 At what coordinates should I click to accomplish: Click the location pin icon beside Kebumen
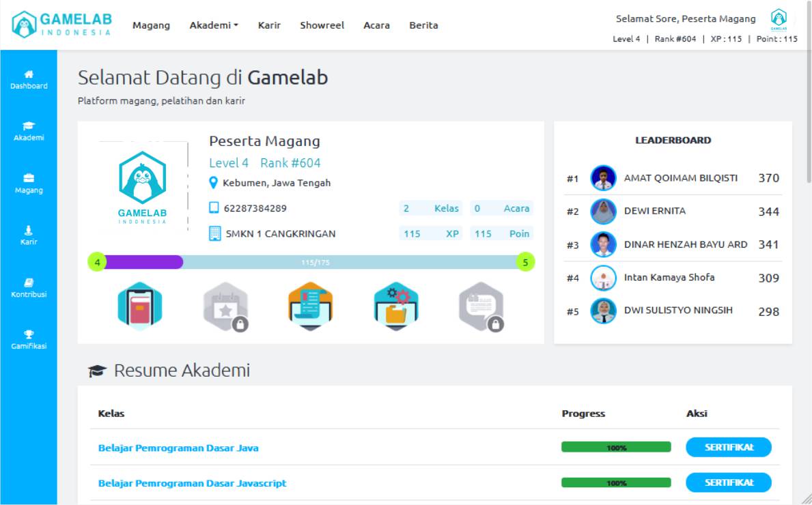coord(213,183)
